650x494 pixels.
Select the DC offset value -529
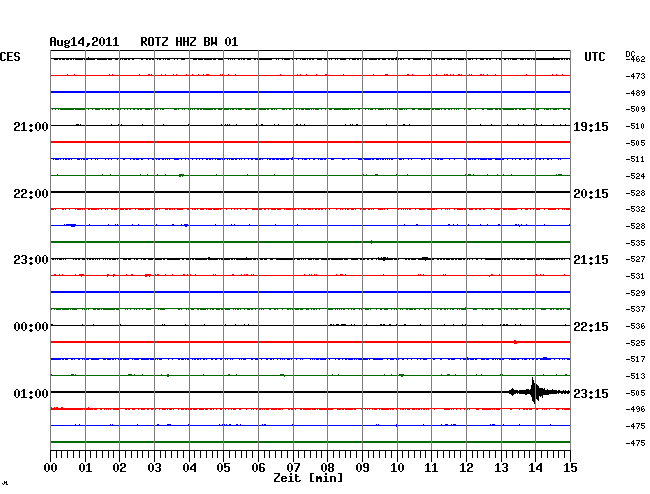635,293
